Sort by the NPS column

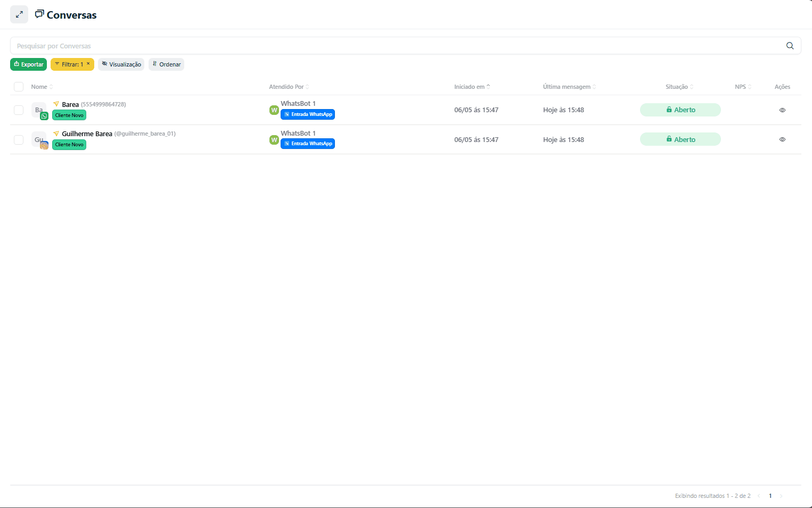coord(743,87)
